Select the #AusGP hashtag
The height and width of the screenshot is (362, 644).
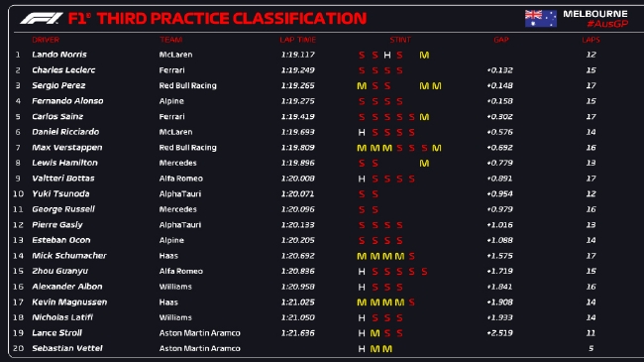(x=607, y=24)
